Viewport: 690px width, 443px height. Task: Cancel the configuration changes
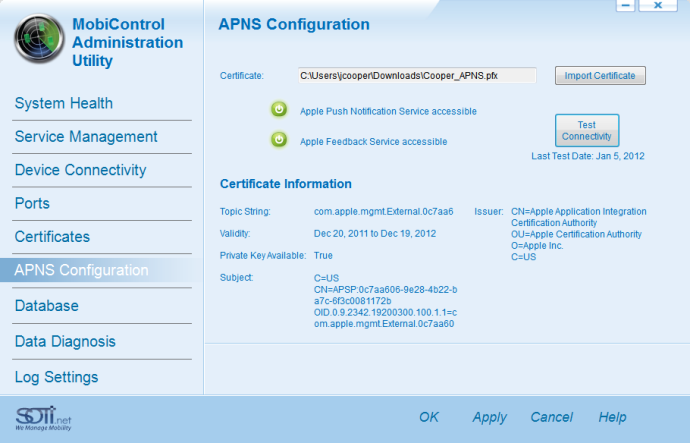click(551, 417)
